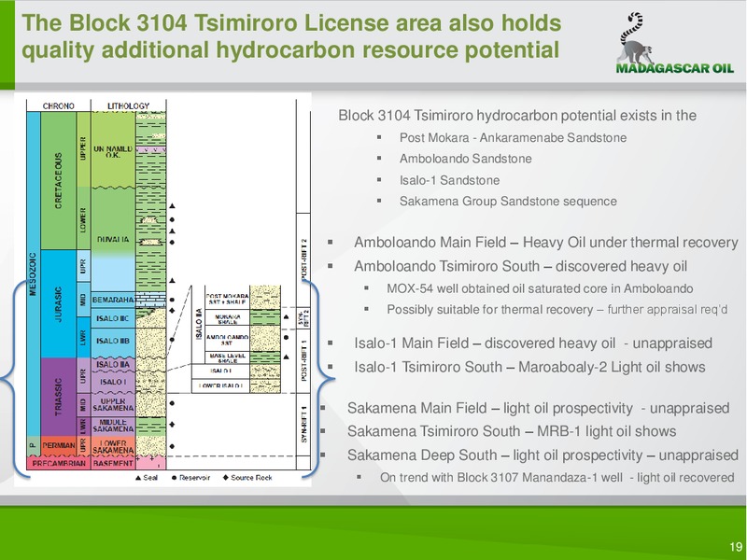Click the Amboloando Sandstone bullet

pyautogui.click(x=465, y=159)
